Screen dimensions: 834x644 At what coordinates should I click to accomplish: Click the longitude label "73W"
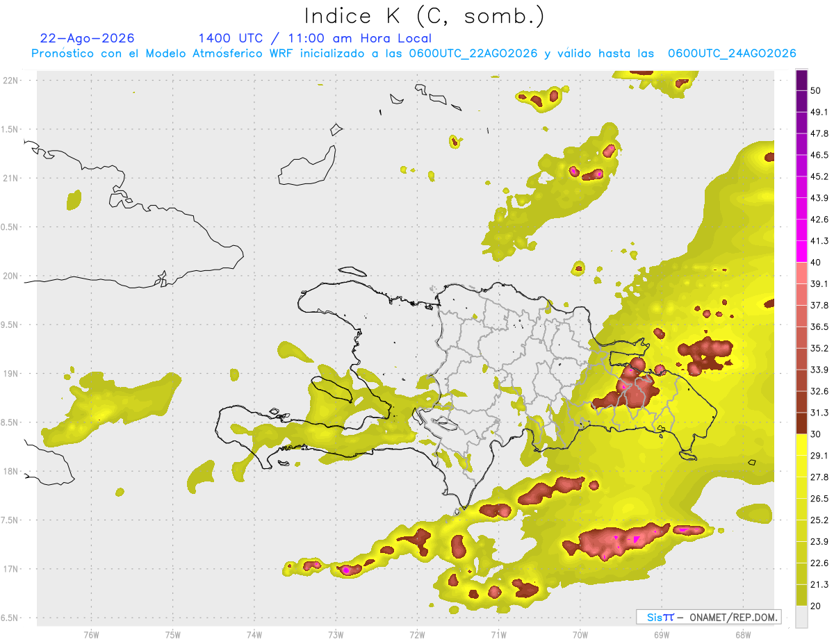tap(336, 635)
